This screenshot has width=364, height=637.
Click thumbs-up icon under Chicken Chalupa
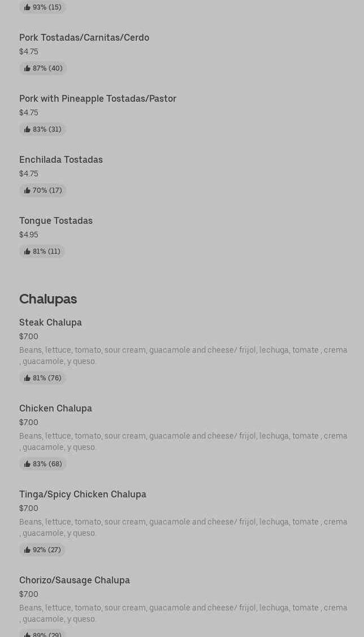pos(27,464)
